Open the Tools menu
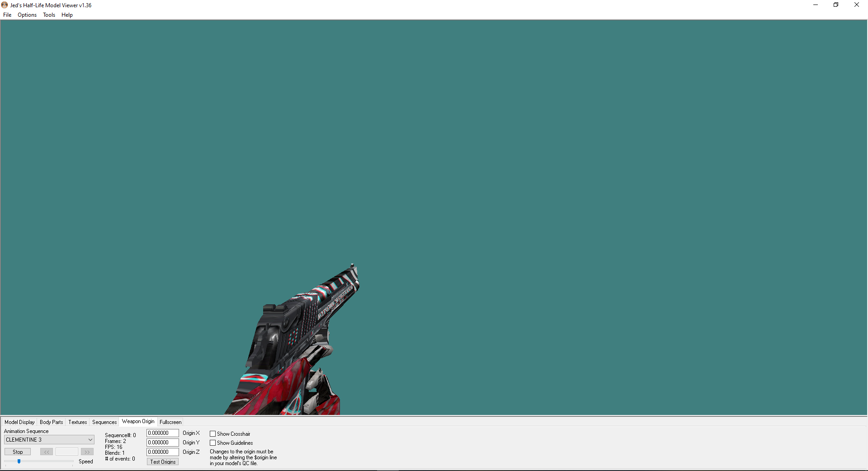Image resolution: width=868 pixels, height=471 pixels. coord(49,15)
